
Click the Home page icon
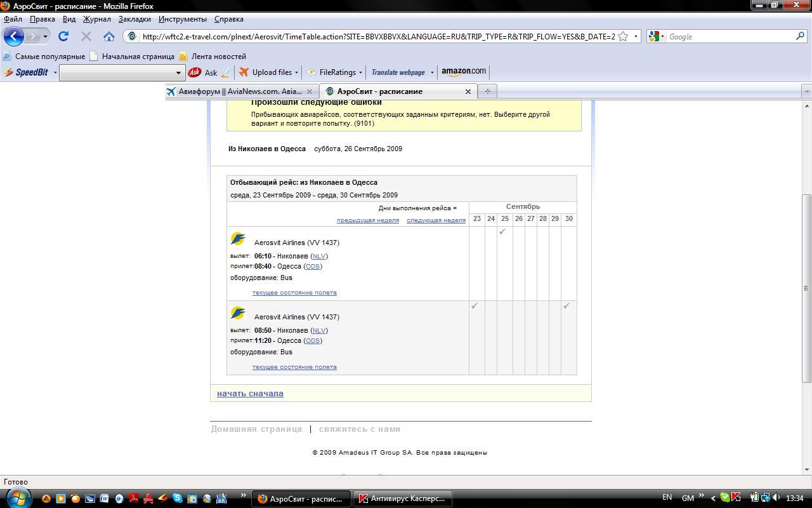tap(109, 36)
